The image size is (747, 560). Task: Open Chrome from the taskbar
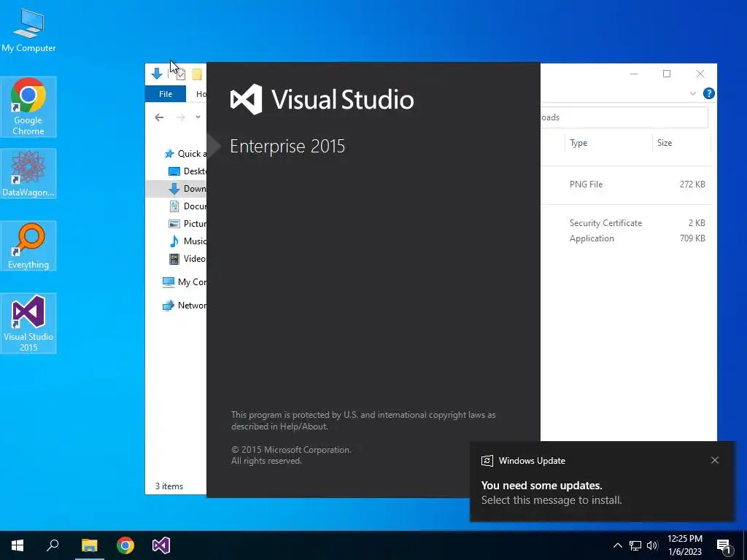pyautogui.click(x=125, y=545)
